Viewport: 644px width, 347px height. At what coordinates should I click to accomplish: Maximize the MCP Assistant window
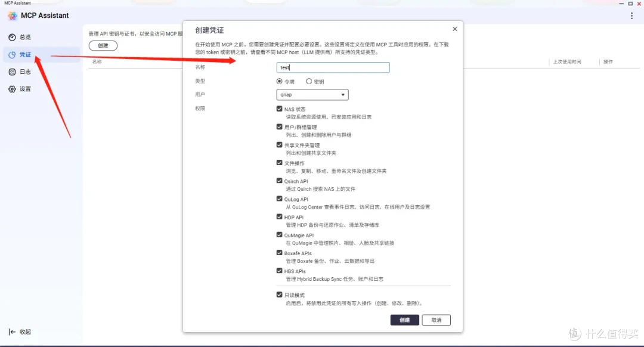(630, 4)
